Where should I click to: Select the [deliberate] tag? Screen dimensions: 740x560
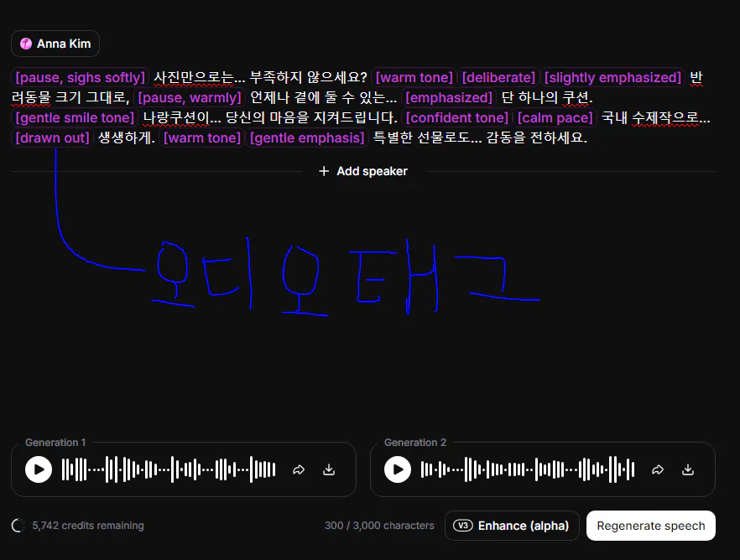pyautogui.click(x=498, y=77)
